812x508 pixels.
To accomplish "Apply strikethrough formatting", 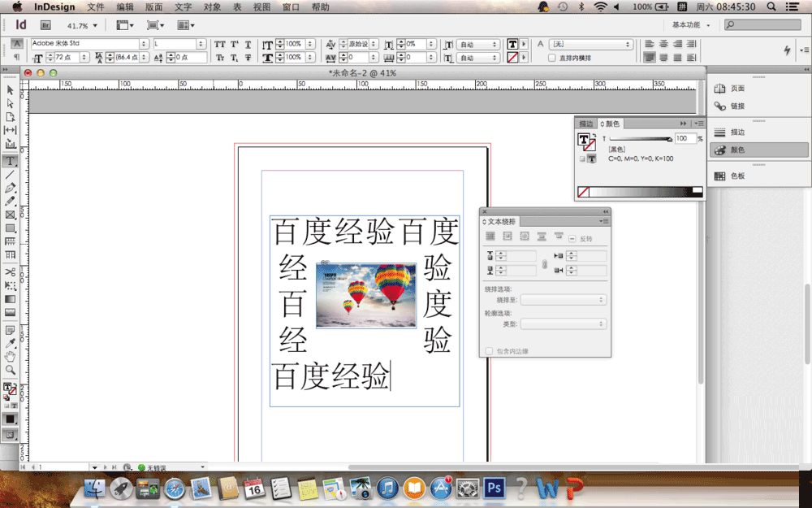I will point(248,58).
